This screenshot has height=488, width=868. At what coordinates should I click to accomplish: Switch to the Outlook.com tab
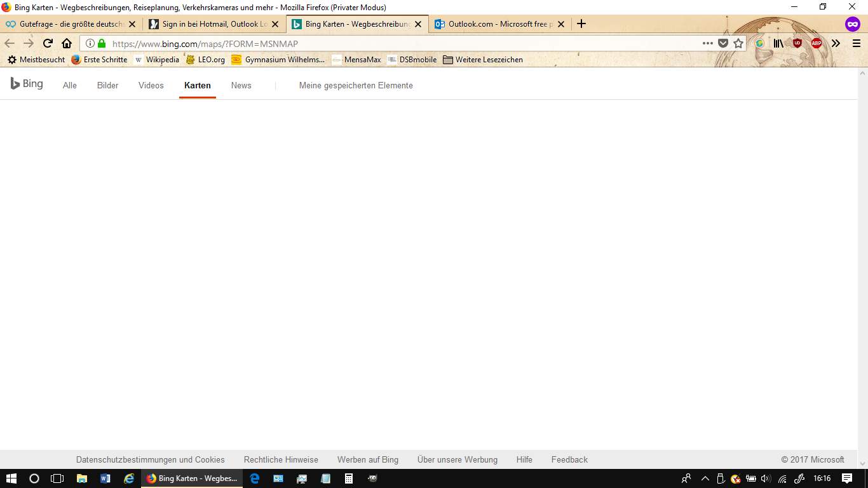pos(494,24)
